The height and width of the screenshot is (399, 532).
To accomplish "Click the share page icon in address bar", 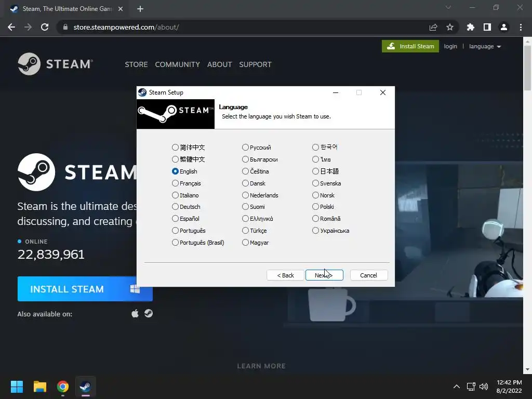I will (433, 27).
